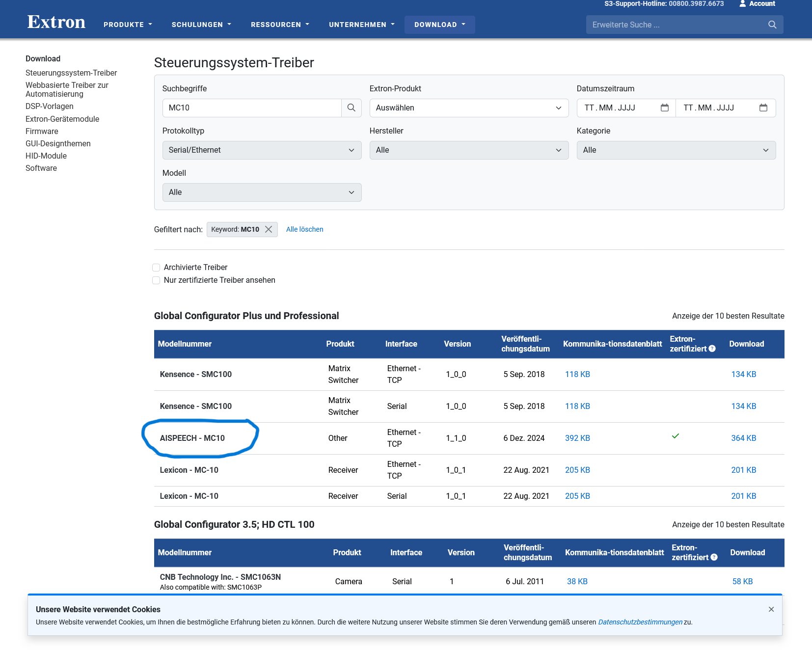Expand the Schulungen navigation menu
The image size is (812, 650).
click(x=201, y=25)
